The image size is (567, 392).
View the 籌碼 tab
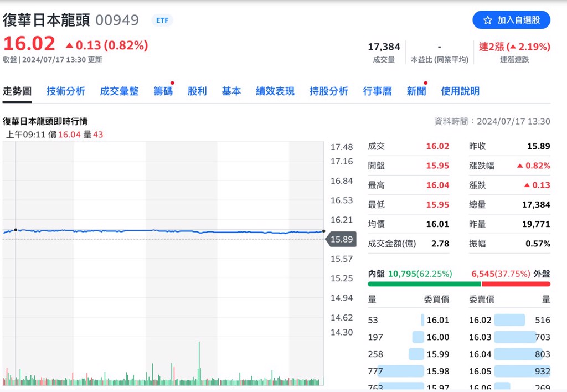click(163, 91)
